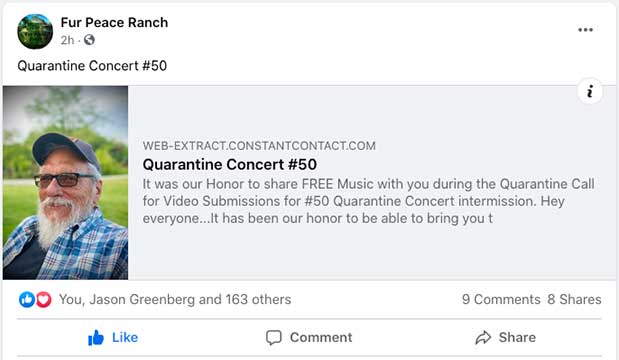Click the 2h post timestamp

[x=67, y=40]
